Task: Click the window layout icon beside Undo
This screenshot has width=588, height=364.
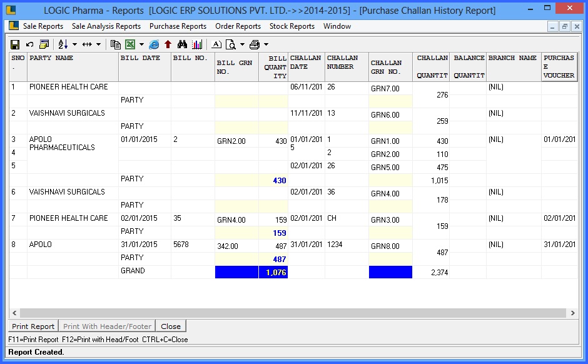Action: pyautogui.click(x=44, y=44)
